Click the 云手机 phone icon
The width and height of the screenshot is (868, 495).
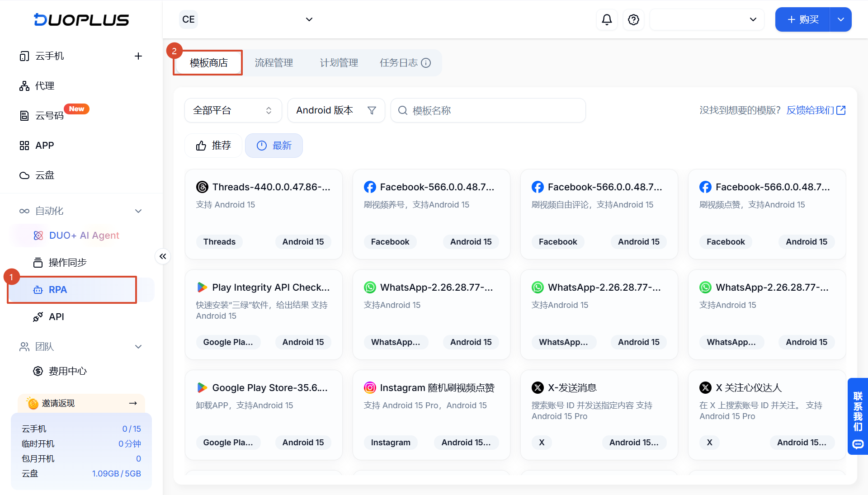[24, 56]
